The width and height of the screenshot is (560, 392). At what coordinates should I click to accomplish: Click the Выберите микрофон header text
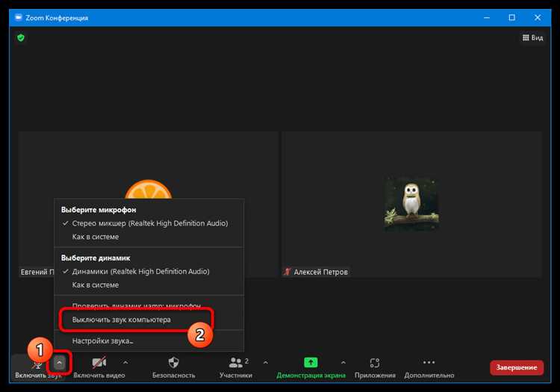click(99, 210)
